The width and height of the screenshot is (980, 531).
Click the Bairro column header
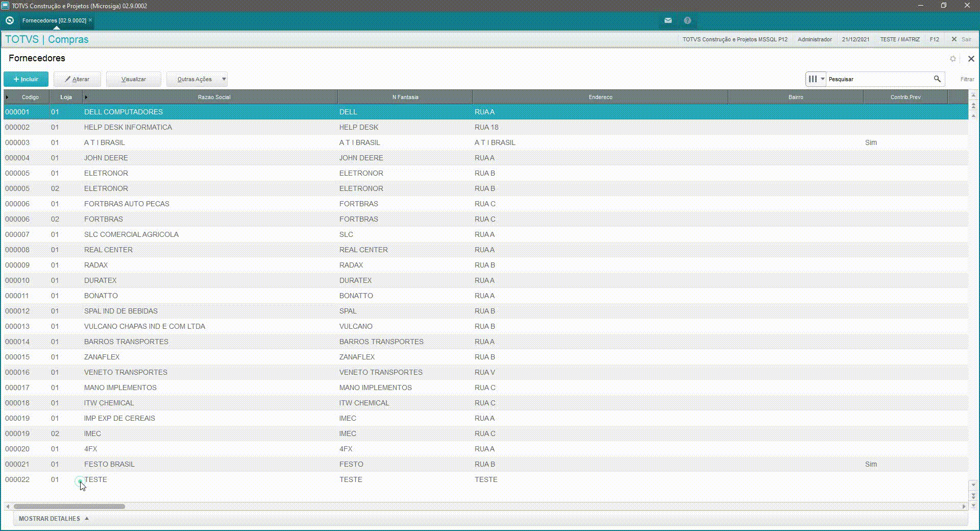pos(796,97)
